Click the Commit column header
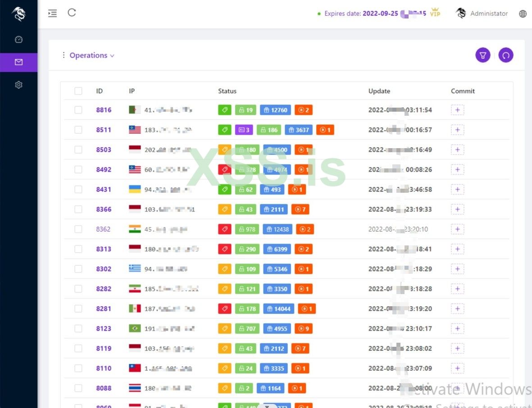 [463, 91]
